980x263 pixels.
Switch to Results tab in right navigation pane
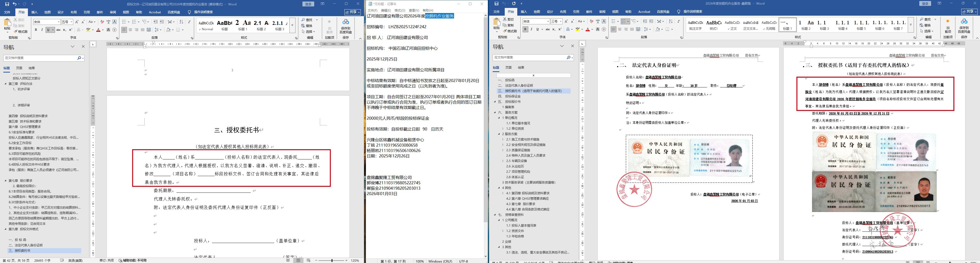click(x=521, y=67)
